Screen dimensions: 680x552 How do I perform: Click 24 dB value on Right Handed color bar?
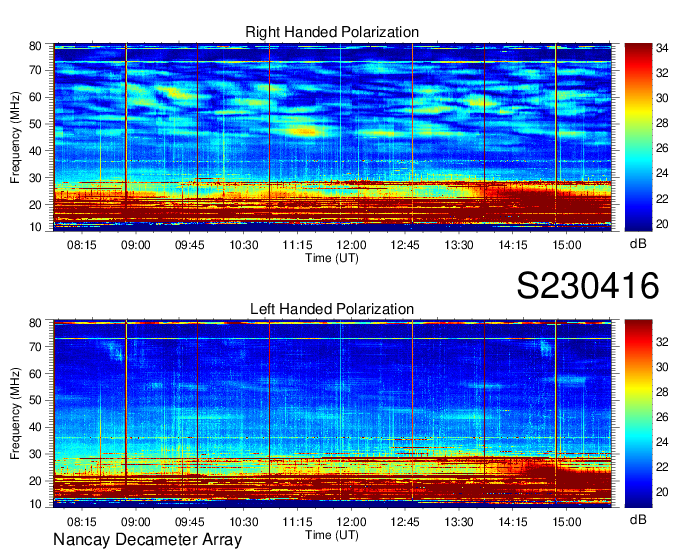pos(662,173)
